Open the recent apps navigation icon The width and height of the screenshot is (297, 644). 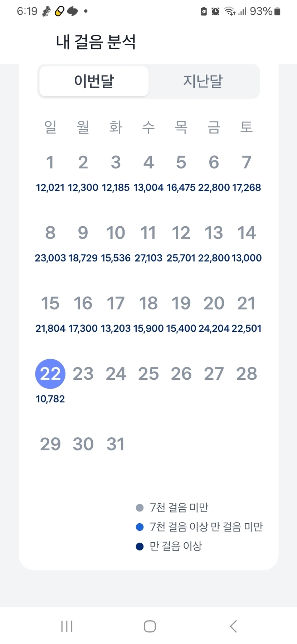click(67, 626)
